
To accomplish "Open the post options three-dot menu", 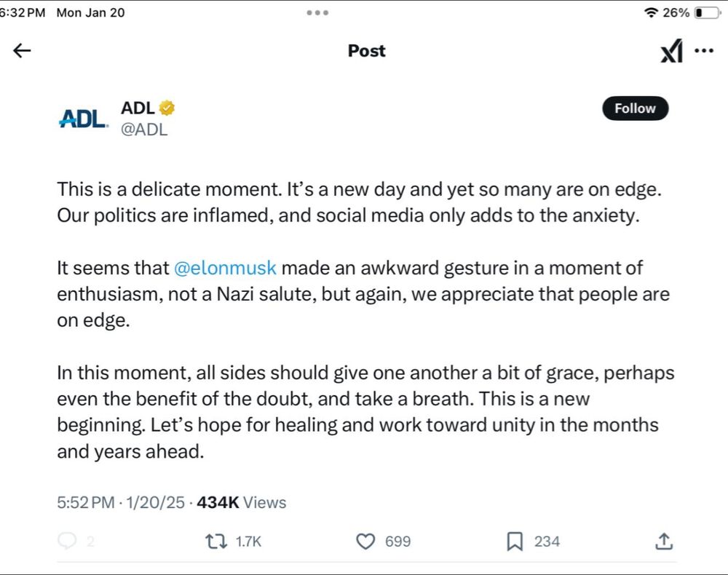I will [704, 50].
